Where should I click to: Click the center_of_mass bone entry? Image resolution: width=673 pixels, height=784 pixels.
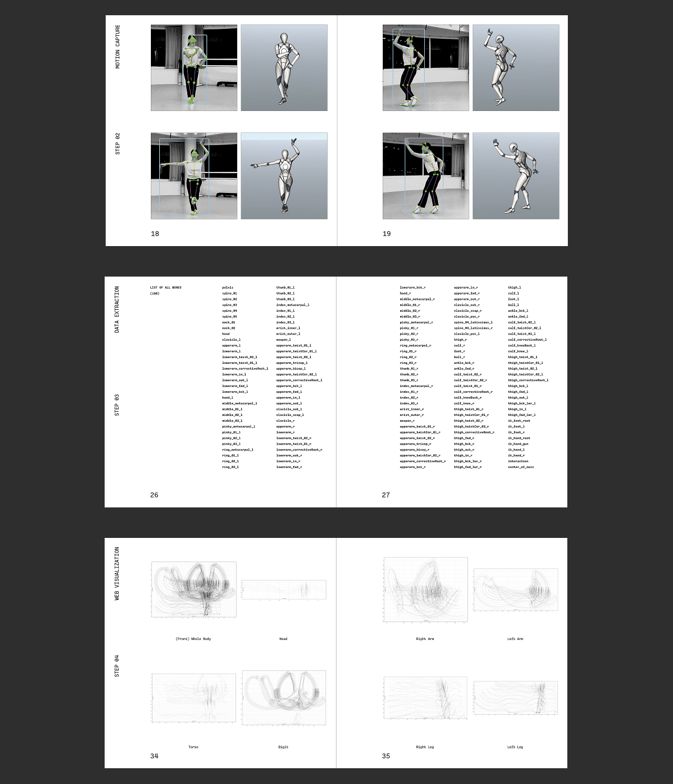[521, 467]
